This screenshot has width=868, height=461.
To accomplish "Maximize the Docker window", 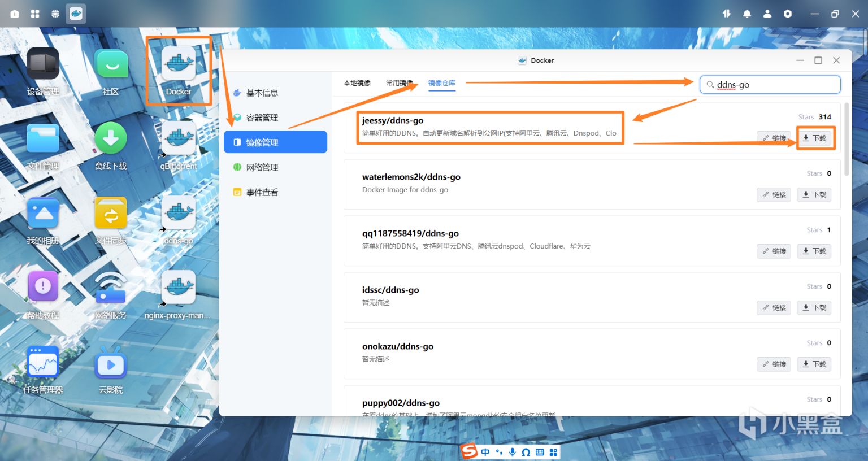I will [x=818, y=60].
